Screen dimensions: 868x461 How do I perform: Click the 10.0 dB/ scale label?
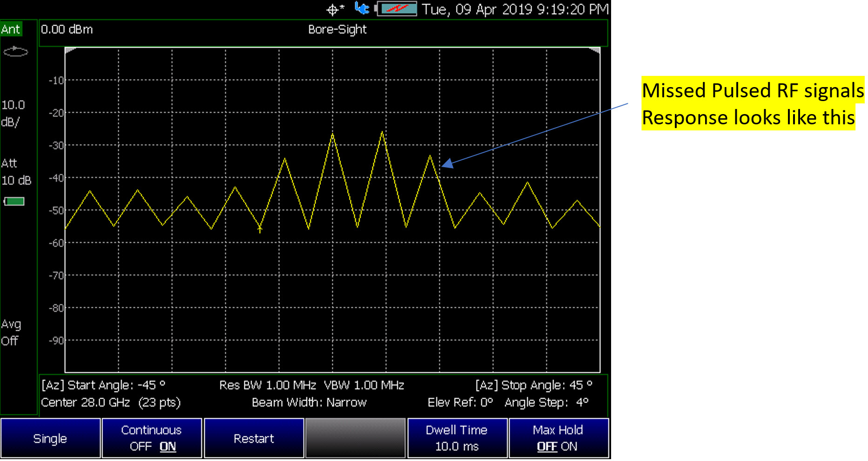[13, 114]
